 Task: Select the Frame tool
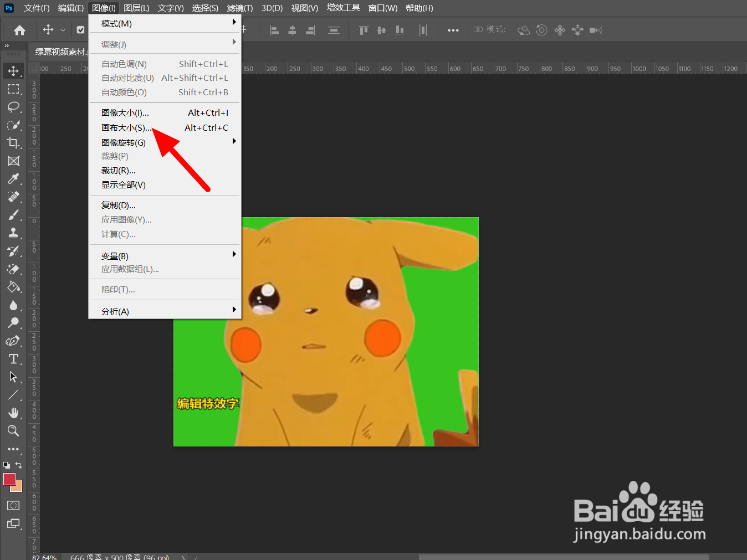[x=13, y=161]
